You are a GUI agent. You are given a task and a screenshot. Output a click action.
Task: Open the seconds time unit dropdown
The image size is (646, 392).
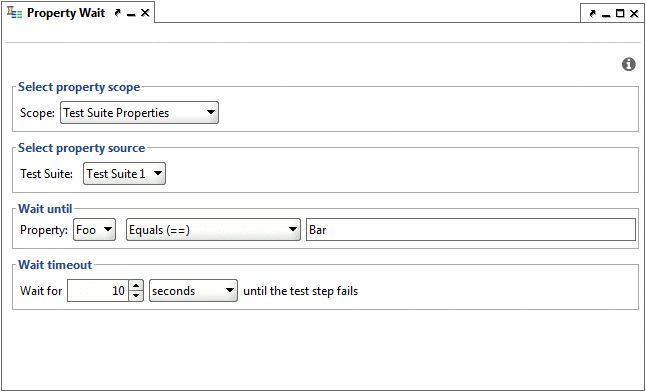click(193, 291)
